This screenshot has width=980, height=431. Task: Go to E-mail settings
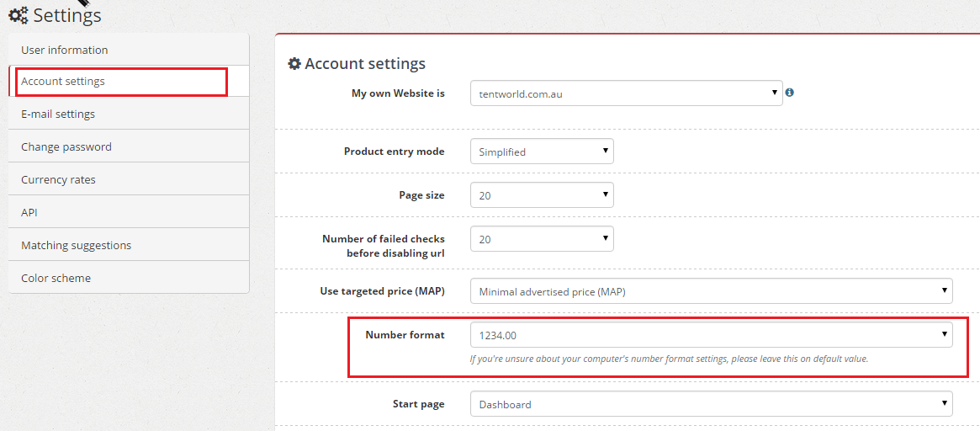tap(129, 114)
